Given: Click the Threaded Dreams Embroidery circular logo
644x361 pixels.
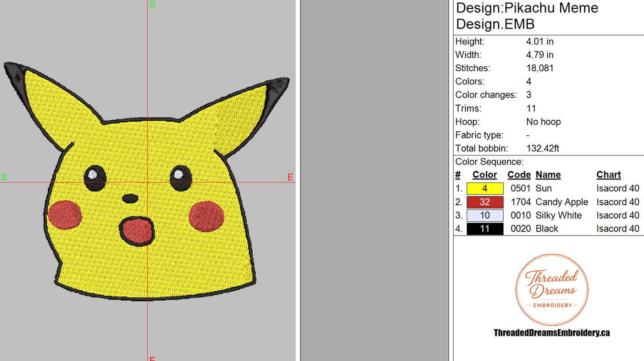Looking at the screenshot, I should click(x=552, y=290).
